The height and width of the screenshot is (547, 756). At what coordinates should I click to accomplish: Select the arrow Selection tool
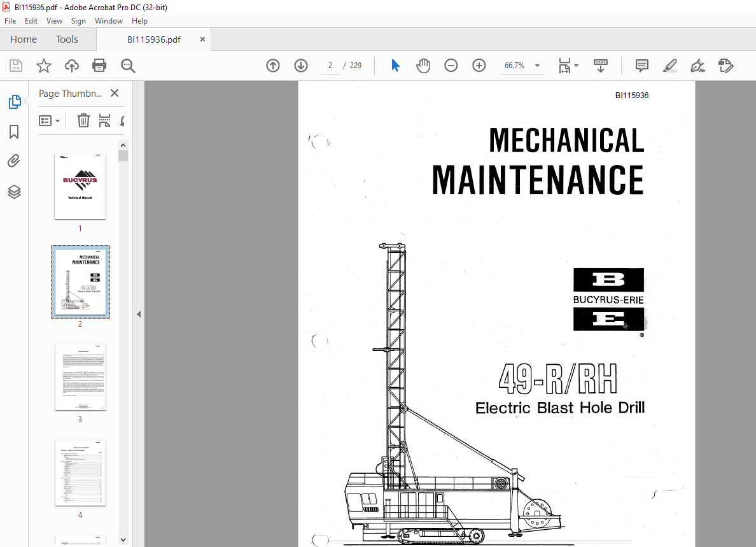[x=395, y=66]
